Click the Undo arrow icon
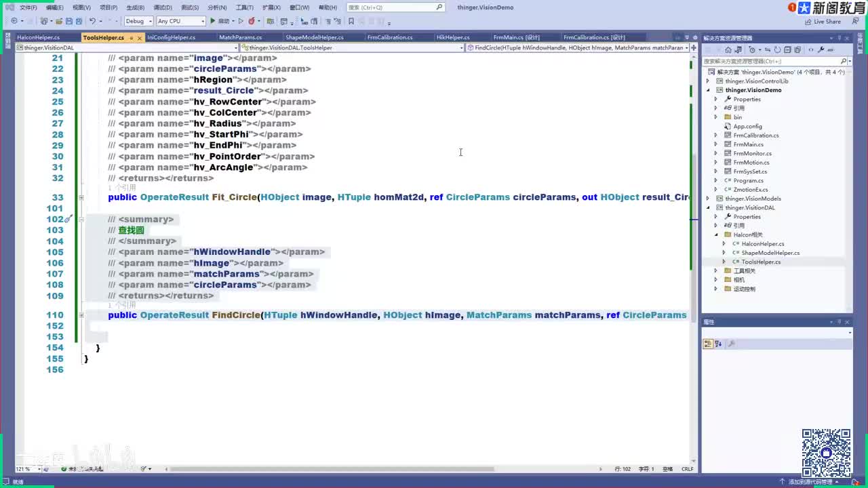Image resolution: width=868 pixels, height=488 pixels. pyautogui.click(x=92, y=21)
